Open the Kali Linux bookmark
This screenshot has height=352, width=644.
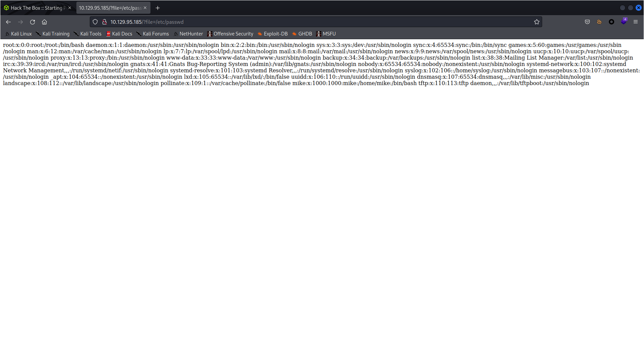click(x=18, y=34)
